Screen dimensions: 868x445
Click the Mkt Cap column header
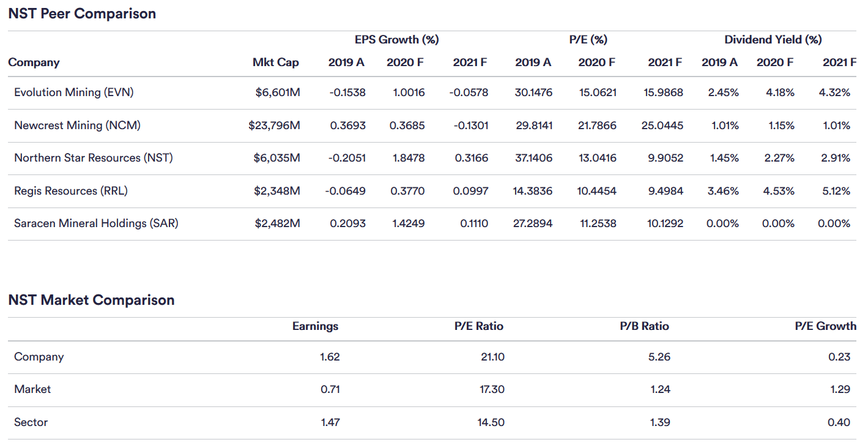[x=276, y=62]
